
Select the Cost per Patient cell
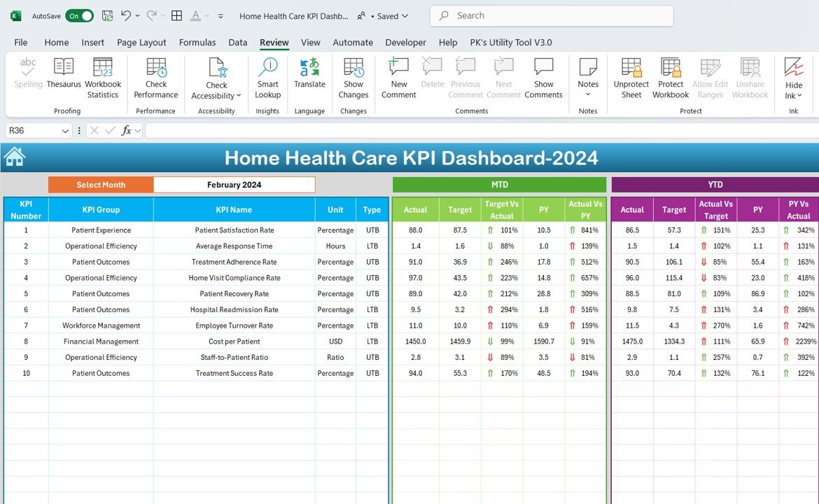pos(234,342)
